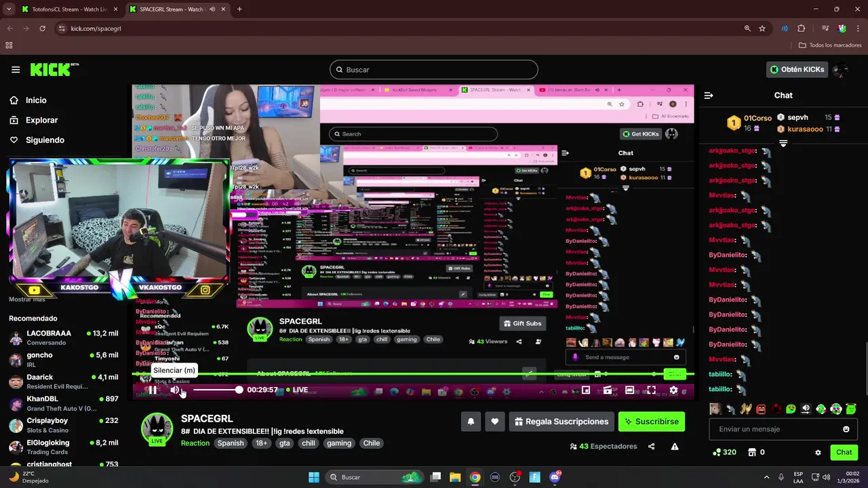
Task: Open the chat shop store icon
Action: pos(752,452)
